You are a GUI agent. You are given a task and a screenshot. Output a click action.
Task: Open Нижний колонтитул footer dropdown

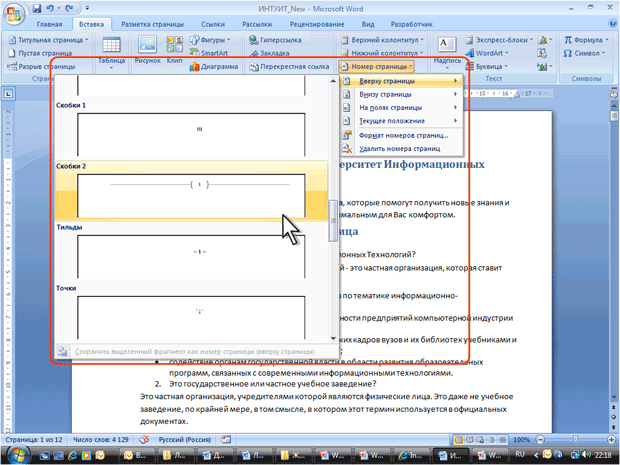pos(382,53)
